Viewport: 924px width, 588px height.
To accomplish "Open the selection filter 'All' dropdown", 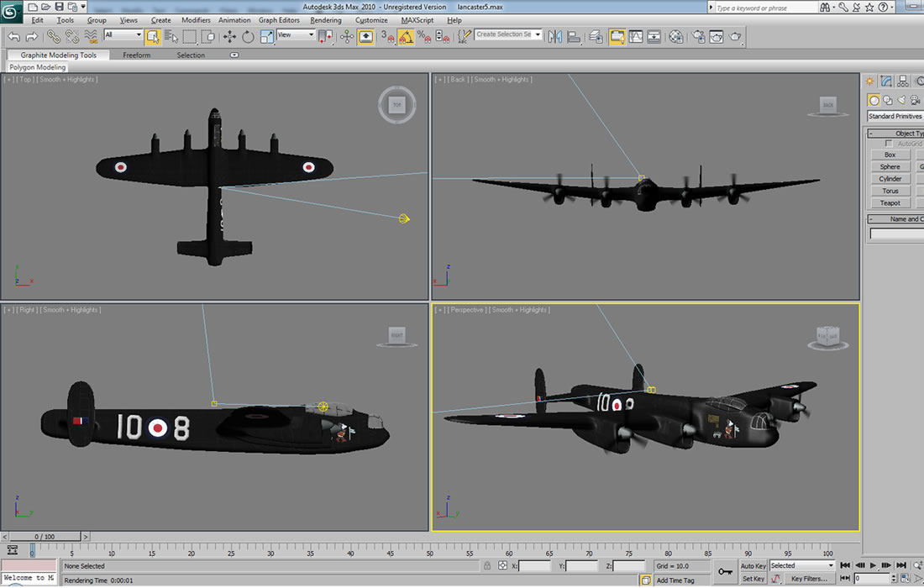I will [x=123, y=35].
